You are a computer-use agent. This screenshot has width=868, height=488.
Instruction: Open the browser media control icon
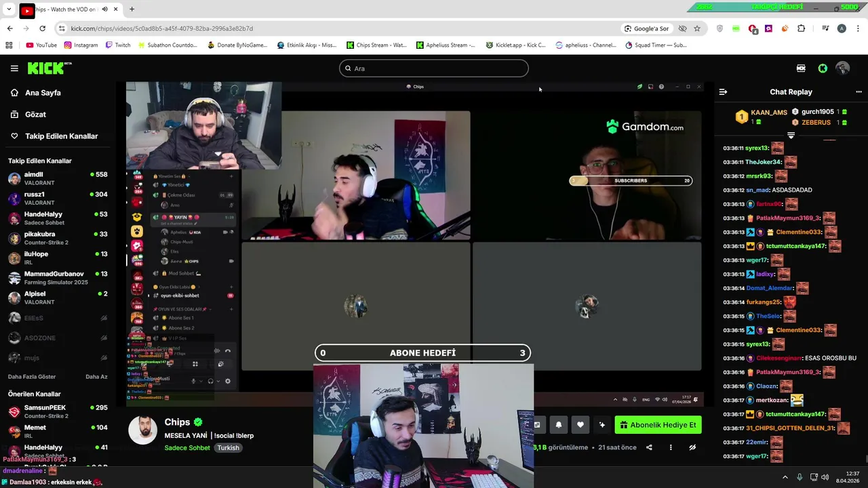coord(825,28)
